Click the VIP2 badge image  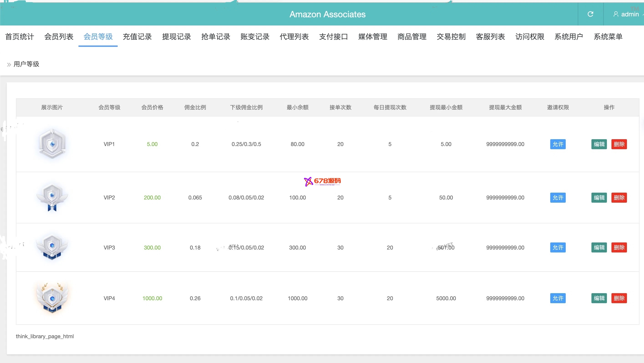pyautogui.click(x=52, y=197)
